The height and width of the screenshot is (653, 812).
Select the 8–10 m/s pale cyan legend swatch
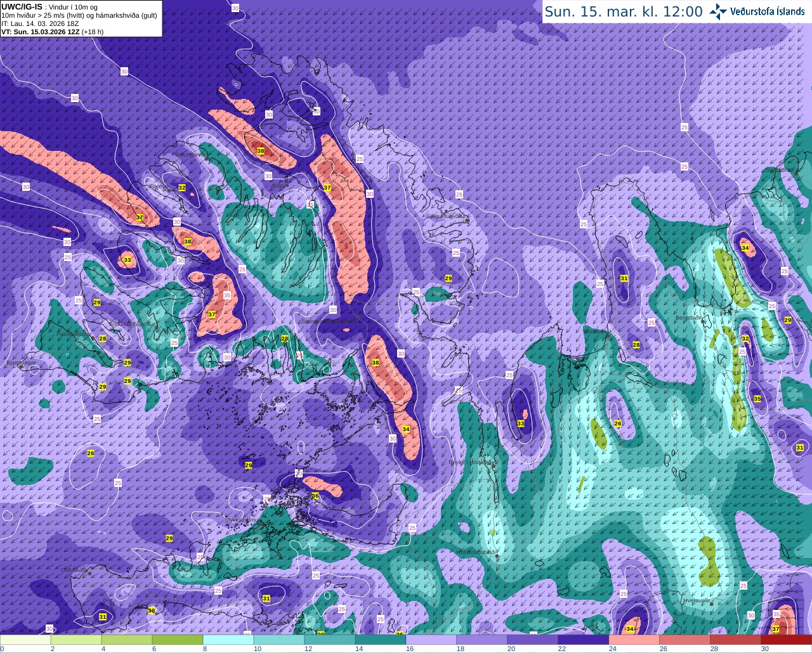[228, 640]
